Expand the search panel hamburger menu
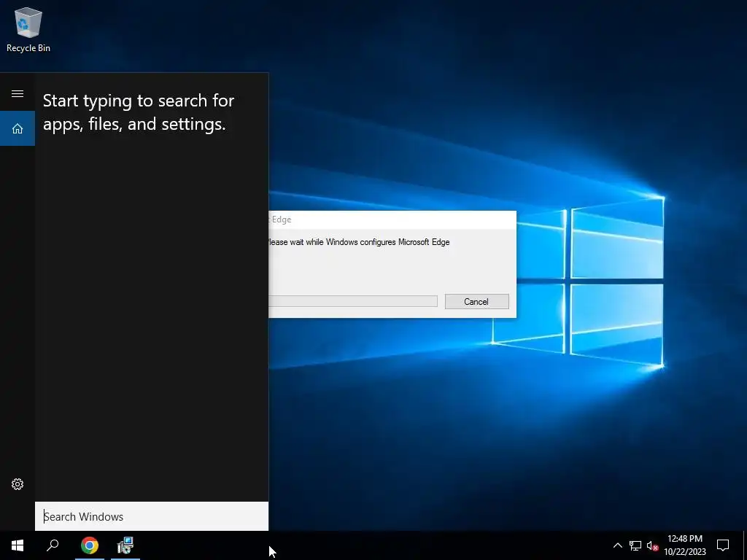Screen dimensions: 747x560 pos(18,93)
